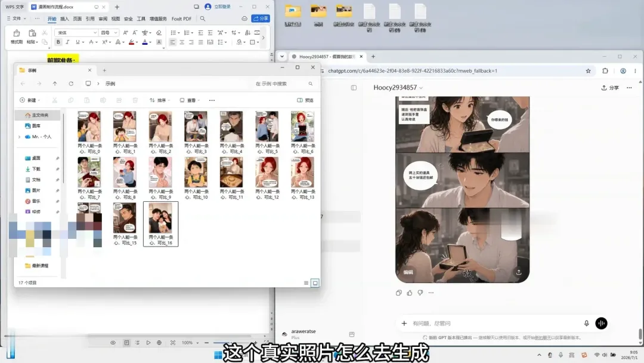Toggle Italic formatting in WPS ribbon

point(67,42)
